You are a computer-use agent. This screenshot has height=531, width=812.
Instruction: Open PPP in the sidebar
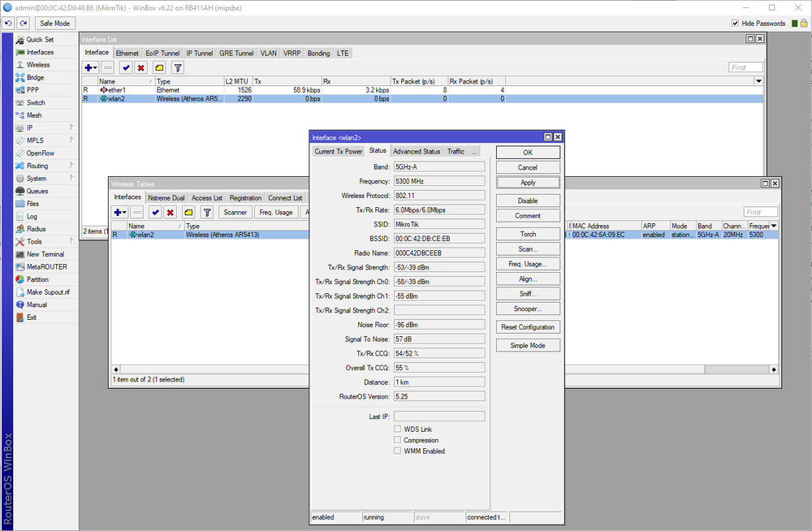pos(32,89)
